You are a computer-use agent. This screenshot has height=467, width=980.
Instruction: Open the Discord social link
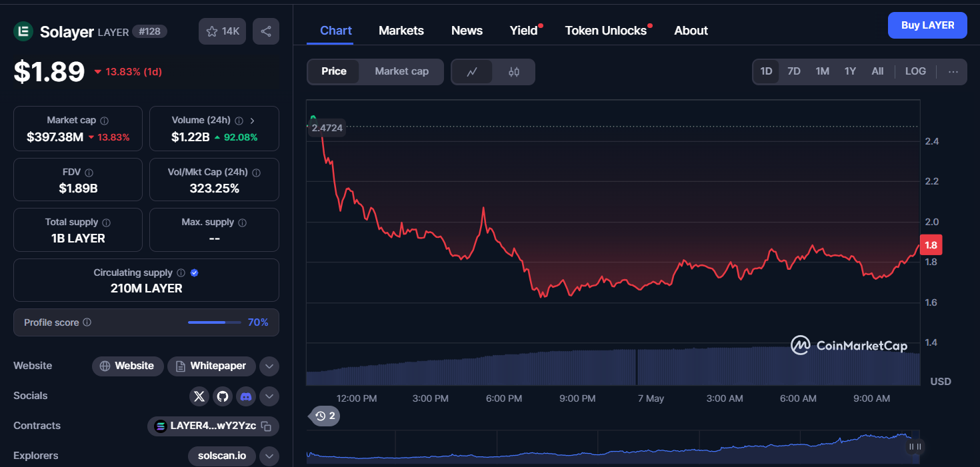(x=246, y=396)
